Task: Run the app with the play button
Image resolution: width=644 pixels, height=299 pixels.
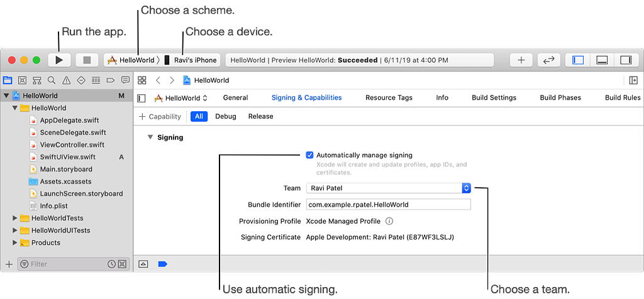Action: coord(59,60)
